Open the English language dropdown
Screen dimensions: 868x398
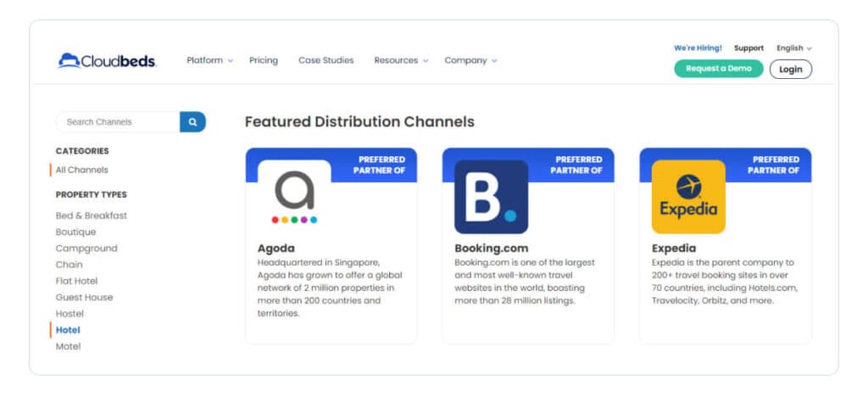point(793,48)
